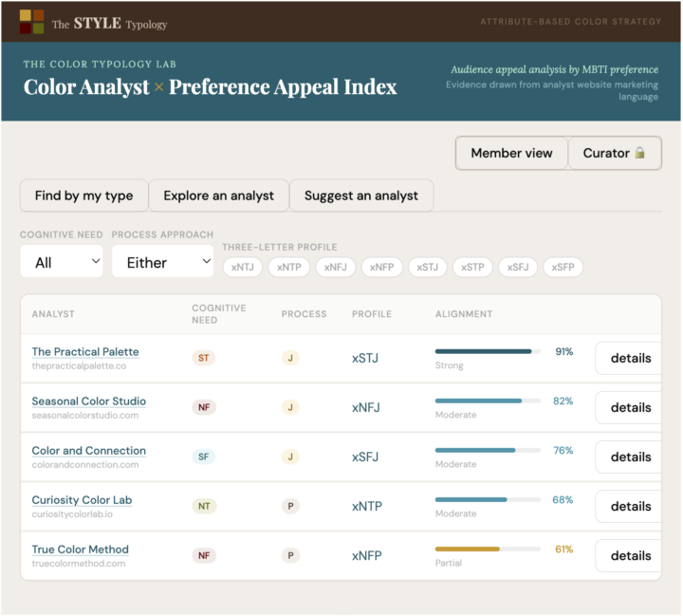The image size is (683, 616).
Task: Toggle the xSFJ profile chip
Action: point(518,267)
